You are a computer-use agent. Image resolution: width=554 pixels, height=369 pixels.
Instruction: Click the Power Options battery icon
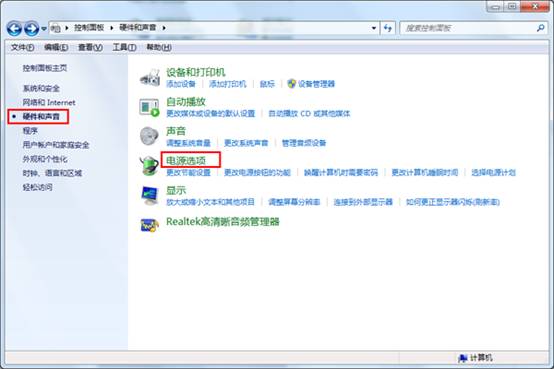click(x=149, y=165)
